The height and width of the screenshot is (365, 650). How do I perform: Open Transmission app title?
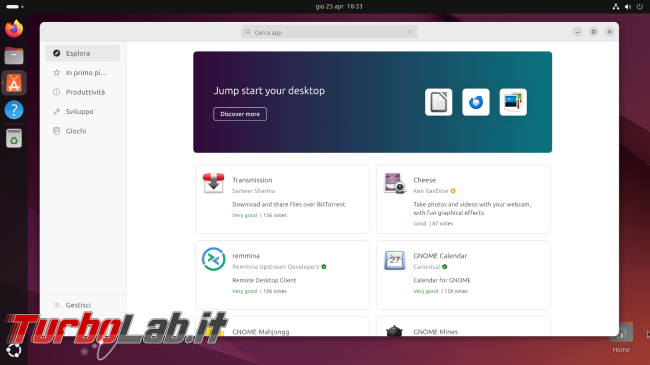tap(252, 180)
